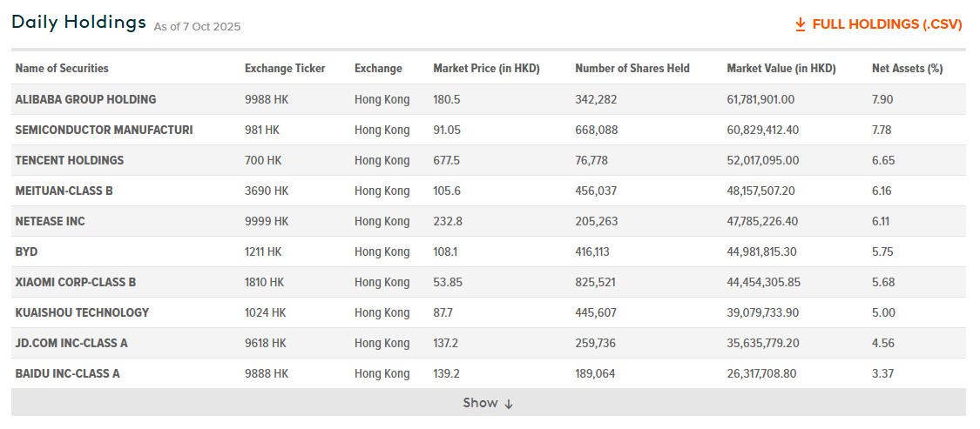This screenshot has width=980, height=429.
Task: Click the Daily Holdings heading
Action: click(78, 23)
